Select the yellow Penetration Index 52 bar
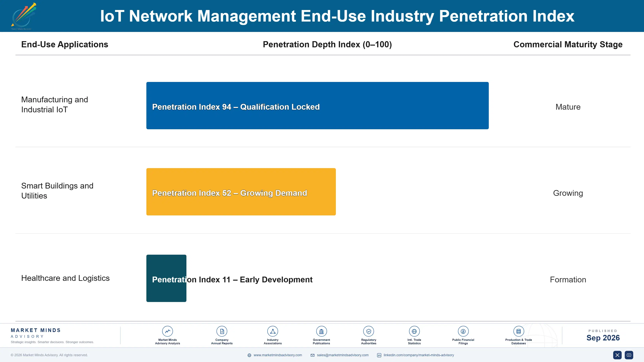The image size is (644, 362). coord(241,192)
